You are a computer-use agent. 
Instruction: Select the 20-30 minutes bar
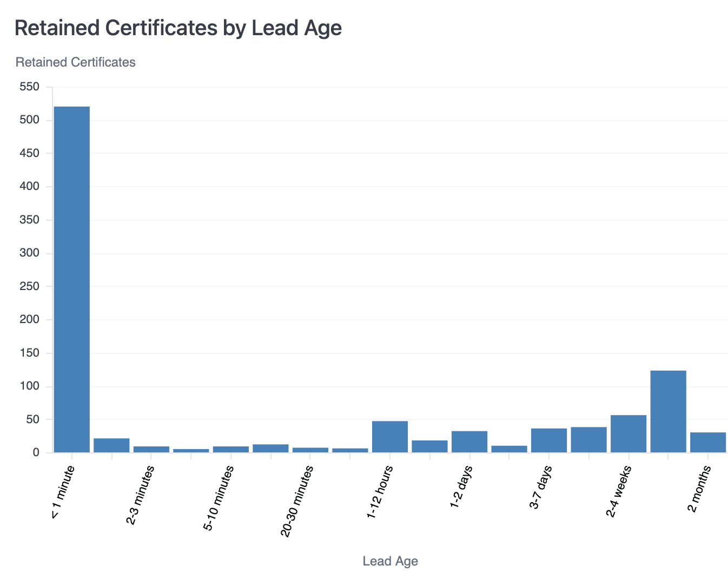[x=310, y=450]
